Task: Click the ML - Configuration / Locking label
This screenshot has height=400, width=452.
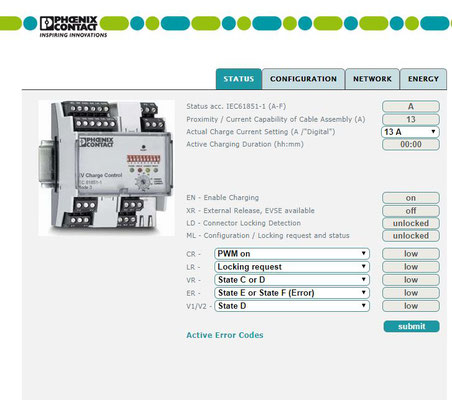Action: tap(268, 236)
